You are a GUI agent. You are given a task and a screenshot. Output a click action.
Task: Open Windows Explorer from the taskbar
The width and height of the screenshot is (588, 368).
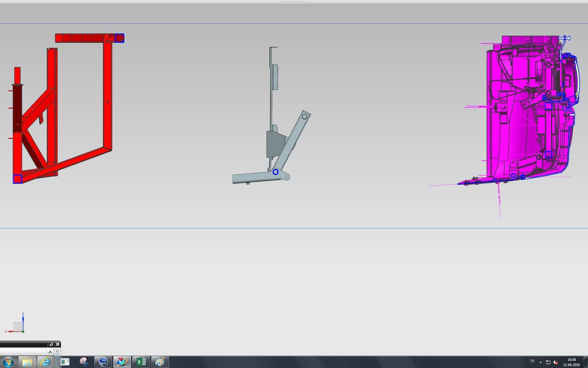27,362
